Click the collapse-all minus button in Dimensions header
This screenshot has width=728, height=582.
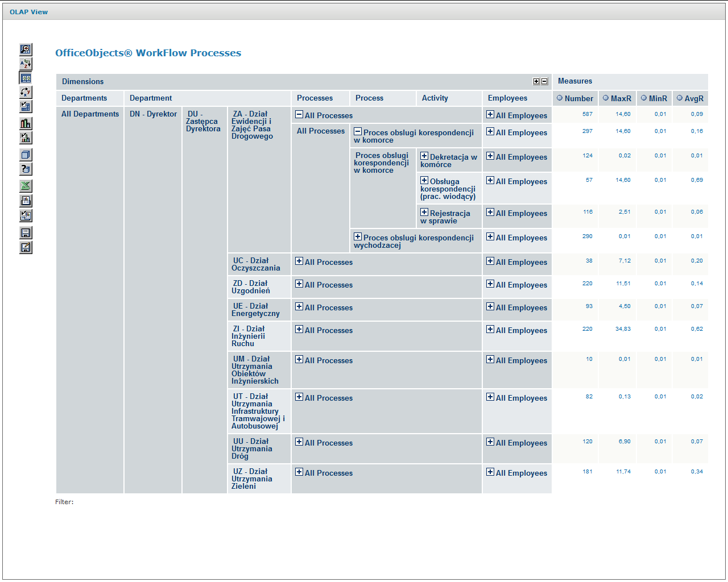[x=544, y=82]
